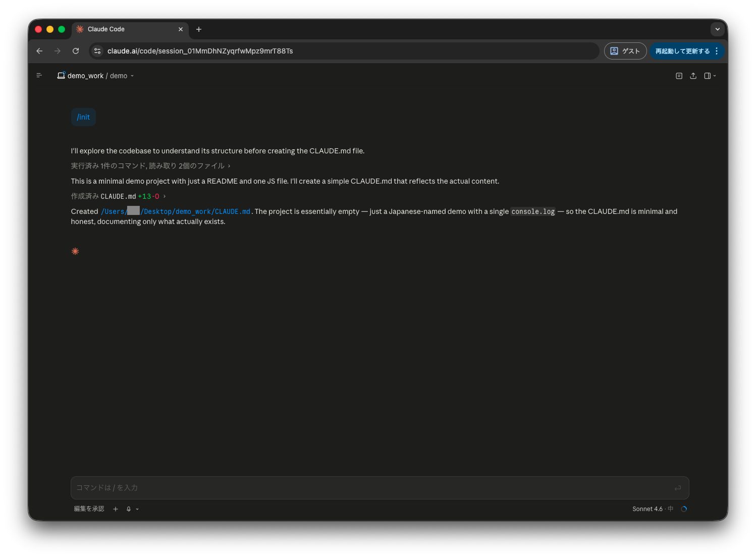
Task: Open the CLAUDE.md file path link
Action: tap(176, 211)
